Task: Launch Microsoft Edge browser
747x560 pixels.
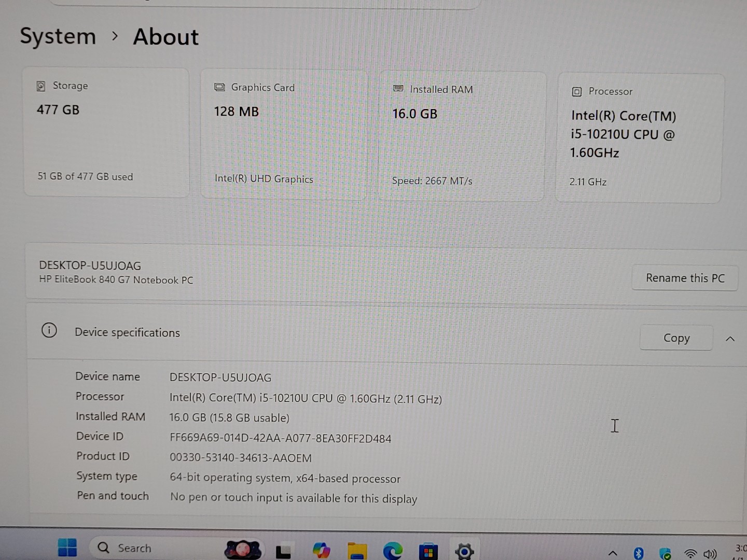Action: [x=393, y=551]
